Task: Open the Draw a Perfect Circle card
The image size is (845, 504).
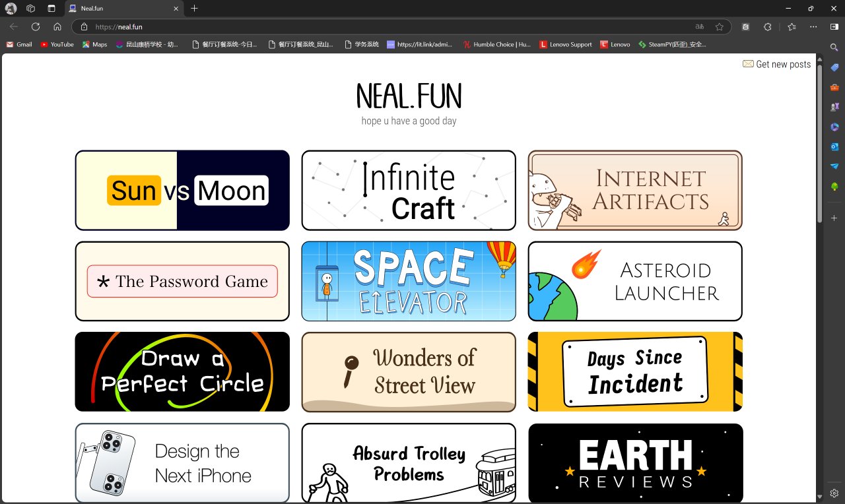Action: (x=182, y=372)
